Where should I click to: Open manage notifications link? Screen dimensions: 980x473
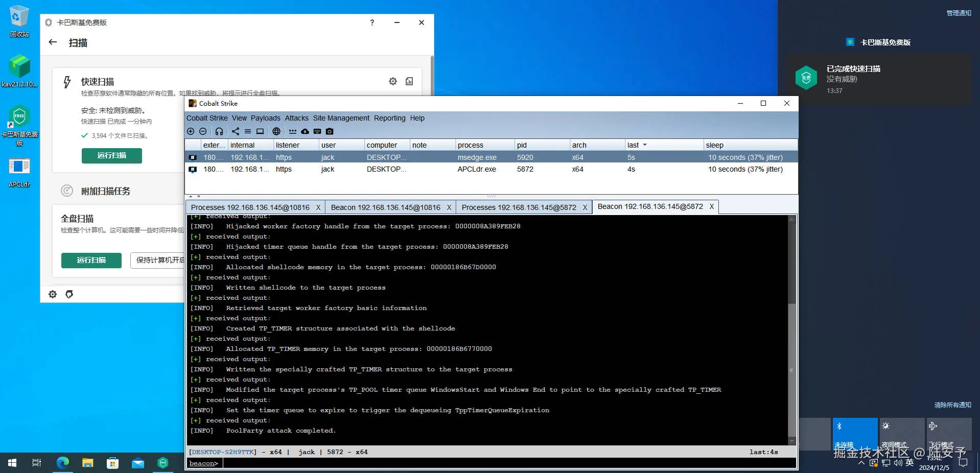tap(959, 13)
